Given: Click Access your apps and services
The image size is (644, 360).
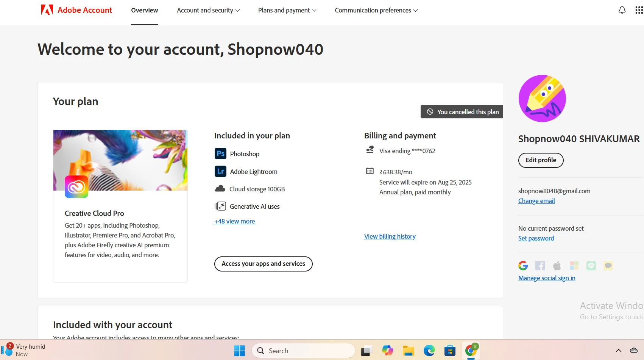Looking at the screenshot, I should [x=264, y=264].
